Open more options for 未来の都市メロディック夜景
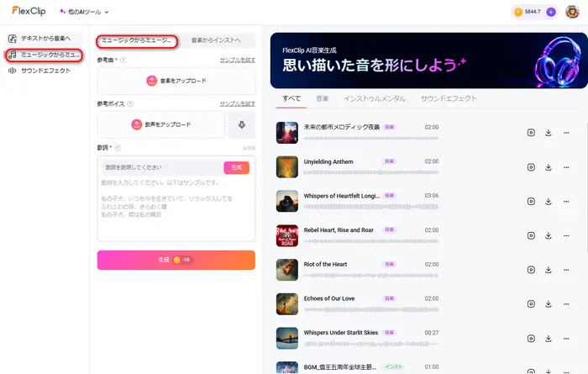588x374 pixels. 566,133
